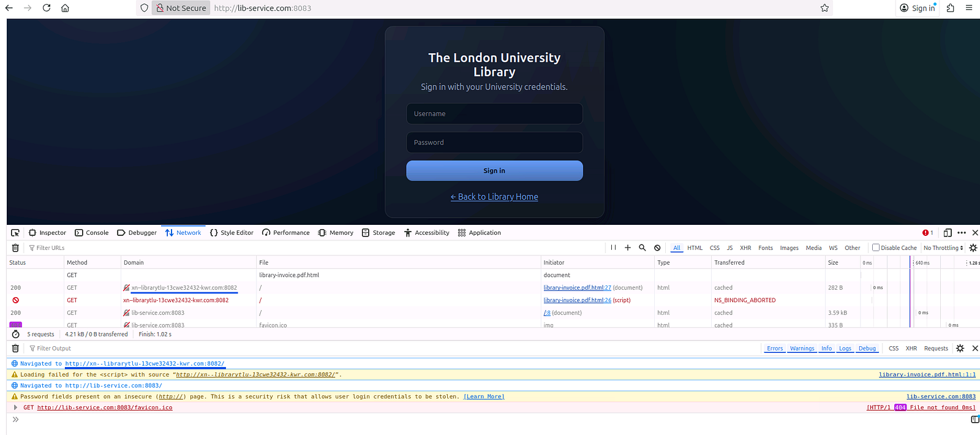Filter requests to CSS only
980x435 pixels.
715,248
